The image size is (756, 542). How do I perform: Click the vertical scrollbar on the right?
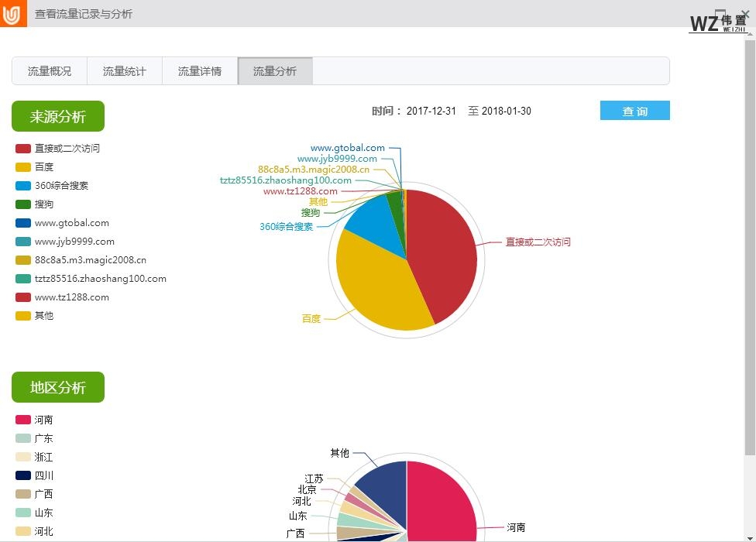[749, 232]
